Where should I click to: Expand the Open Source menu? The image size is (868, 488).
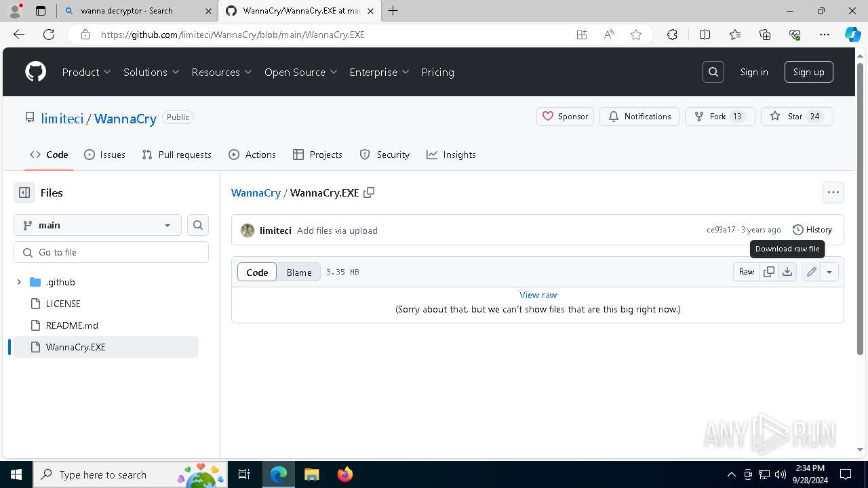tap(301, 72)
